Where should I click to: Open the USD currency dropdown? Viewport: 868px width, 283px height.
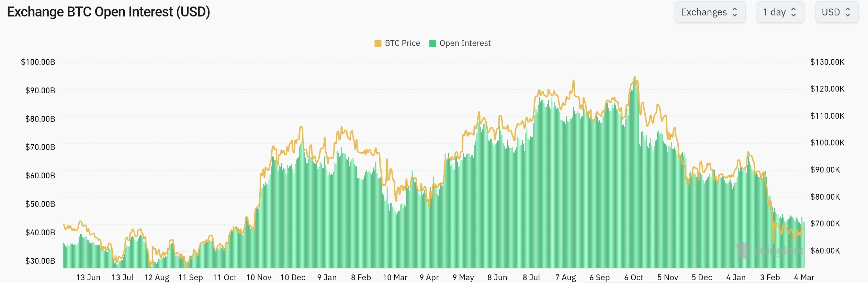pyautogui.click(x=836, y=12)
